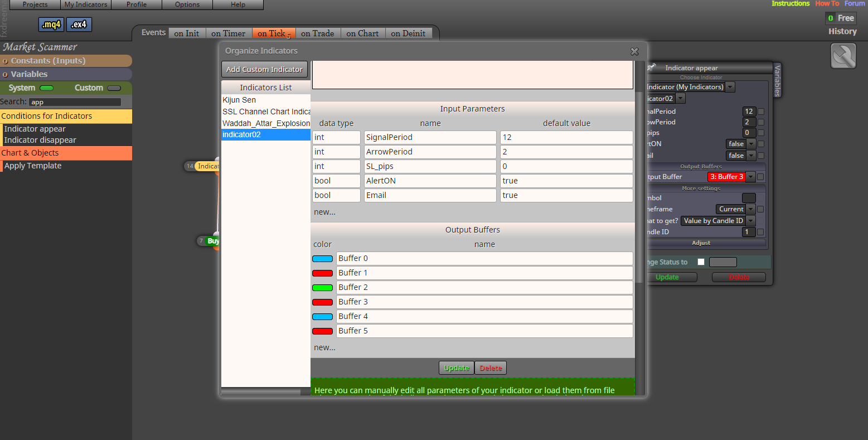Click the Buffer 0 blue color swatch
The width and height of the screenshot is (868, 440).
[322, 259]
